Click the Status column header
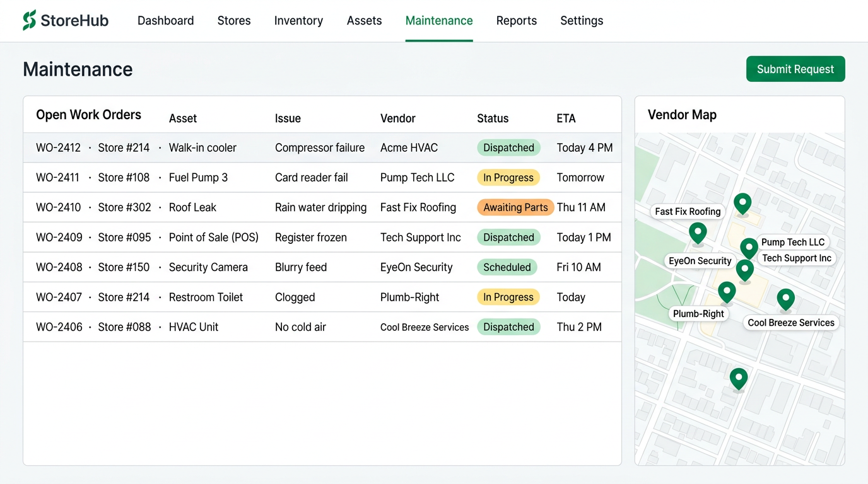Screen dimensions: 868x484 pos(493,118)
